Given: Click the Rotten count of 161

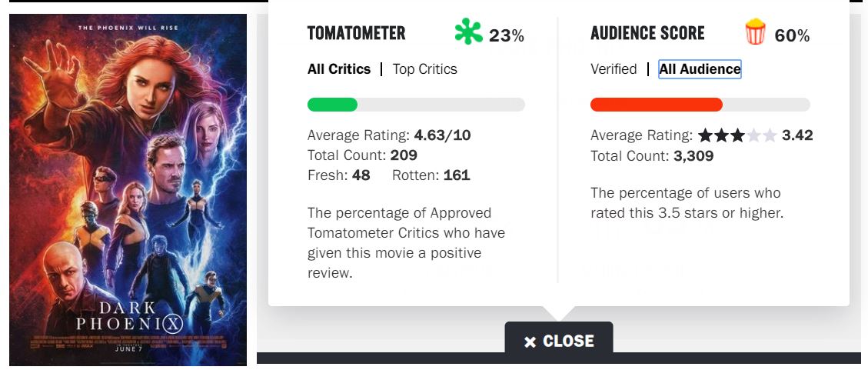Looking at the screenshot, I should point(456,175).
